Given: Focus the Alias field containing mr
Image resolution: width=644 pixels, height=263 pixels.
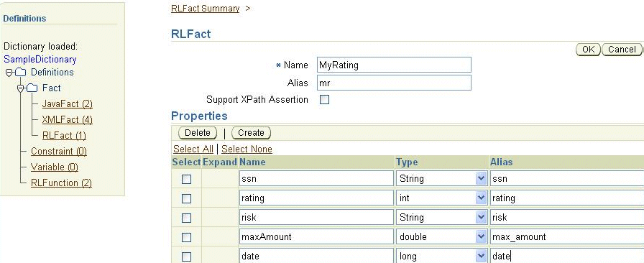Looking at the screenshot, I should point(394,83).
